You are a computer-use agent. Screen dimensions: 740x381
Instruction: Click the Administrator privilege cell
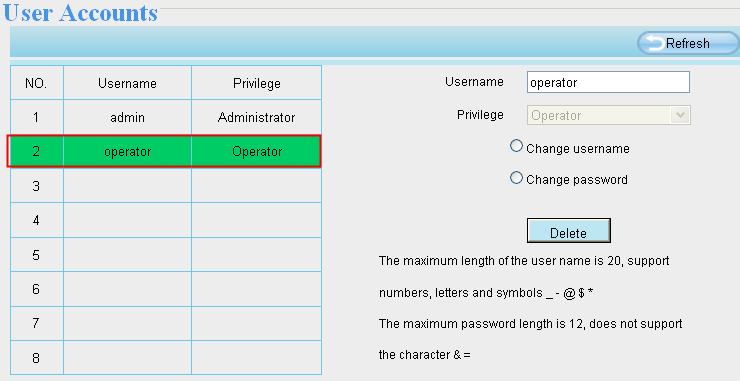(x=256, y=117)
